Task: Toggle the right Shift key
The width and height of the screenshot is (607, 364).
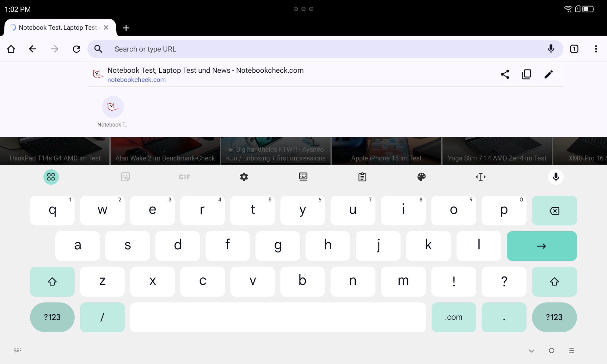Action: (554, 282)
